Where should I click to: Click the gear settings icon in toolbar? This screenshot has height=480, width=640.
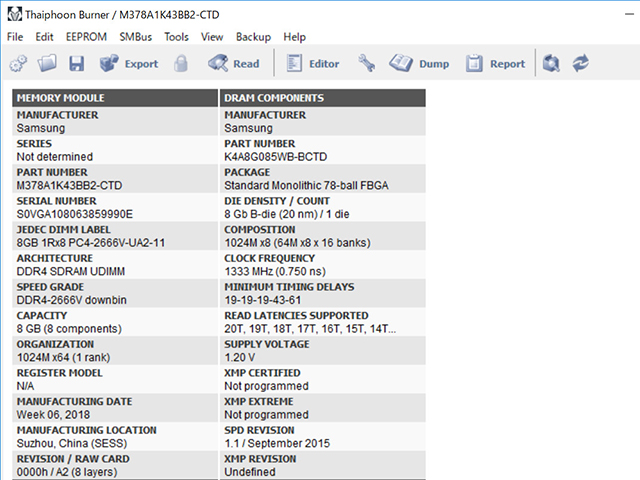(18, 64)
